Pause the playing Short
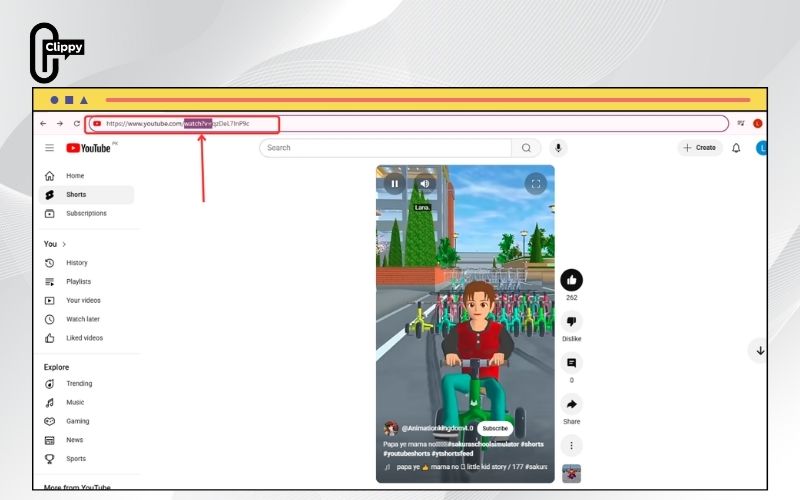800x500 pixels. (394, 184)
